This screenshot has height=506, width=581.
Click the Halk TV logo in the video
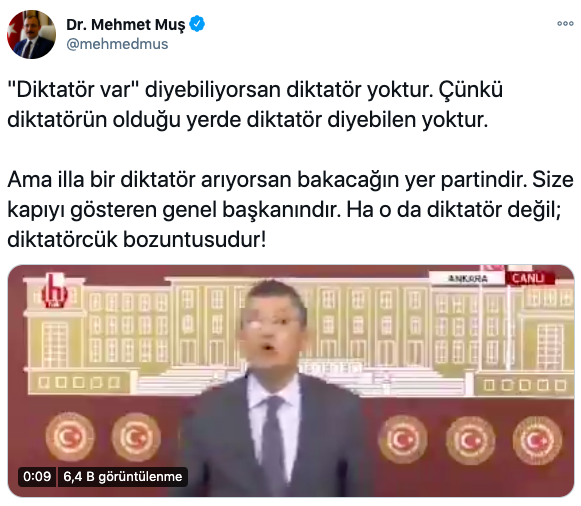pyautogui.click(x=54, y=291)
